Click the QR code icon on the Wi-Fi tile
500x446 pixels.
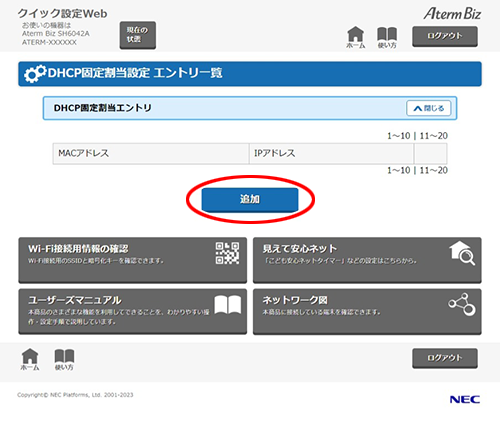pos(227,253)
